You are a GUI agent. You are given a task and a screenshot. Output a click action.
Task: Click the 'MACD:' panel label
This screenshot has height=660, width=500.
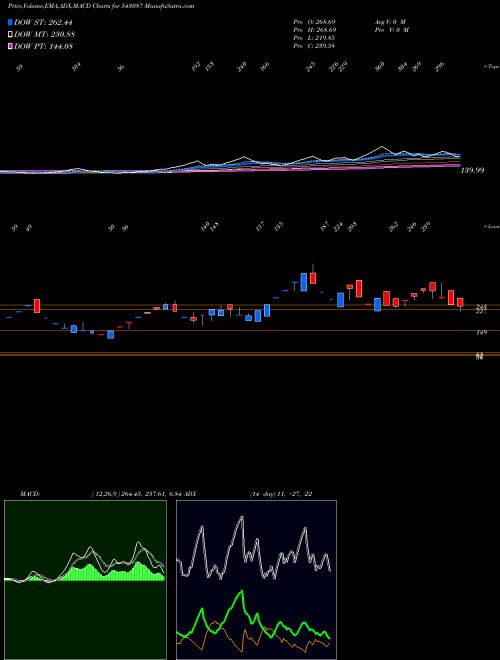coord(30,494)
